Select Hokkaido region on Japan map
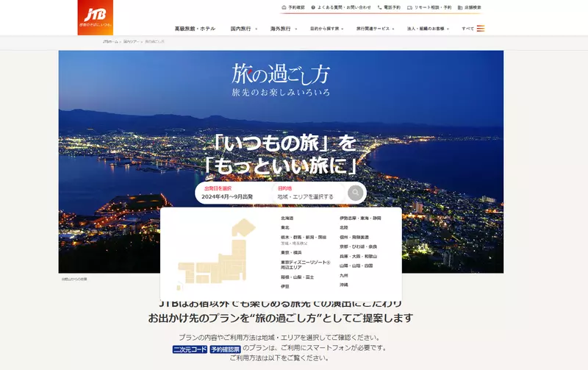588x370 pixels. point(241,227)
